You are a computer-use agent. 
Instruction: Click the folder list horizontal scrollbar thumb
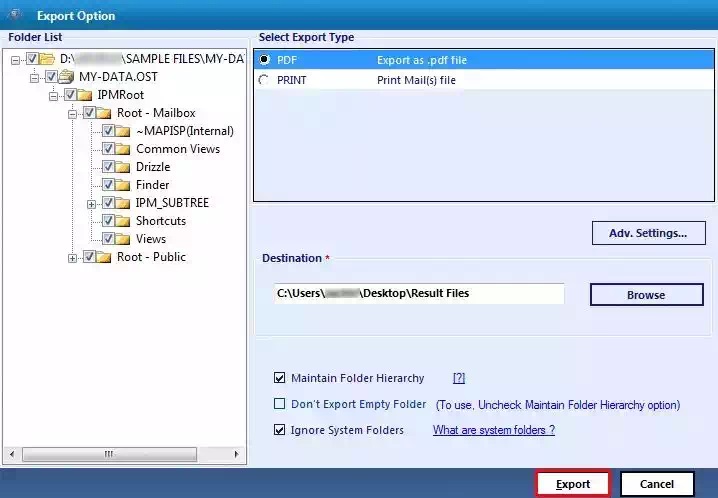pyautogui.click(x=109, y=454)
